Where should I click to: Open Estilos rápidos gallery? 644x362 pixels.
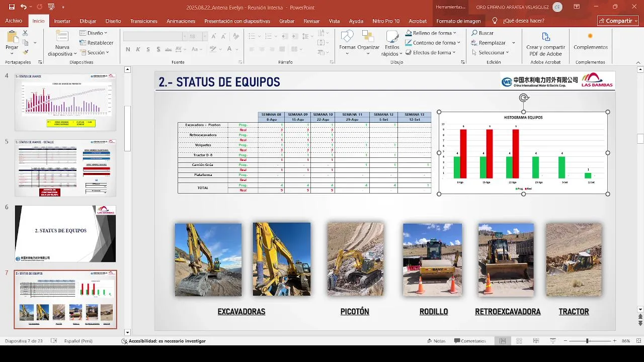click(x=390, y=44)
